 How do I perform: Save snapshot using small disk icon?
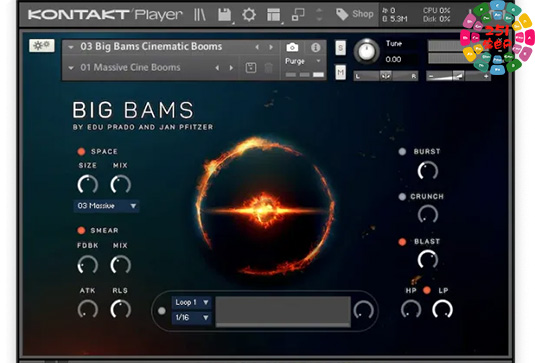[x=251, y=68]
